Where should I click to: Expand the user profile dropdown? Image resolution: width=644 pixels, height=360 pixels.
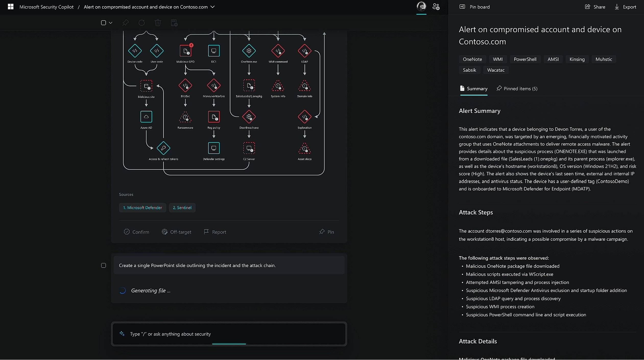click(x=421, y=7)
